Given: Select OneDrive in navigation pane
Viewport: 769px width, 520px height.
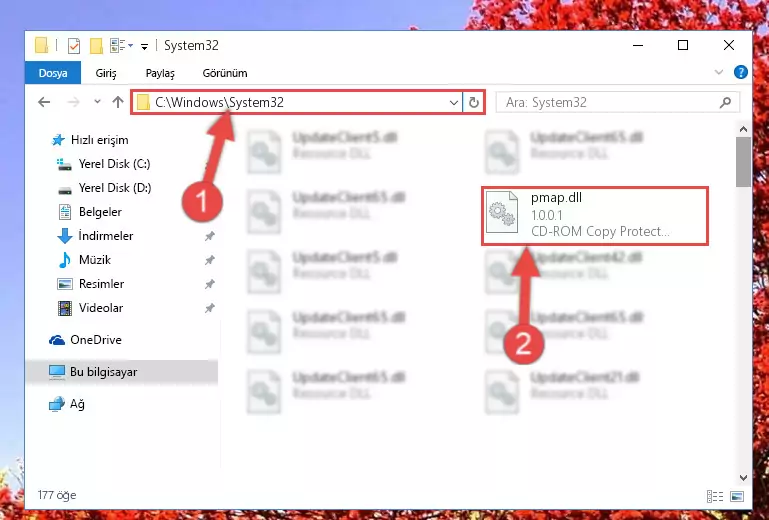Looking at the screenshot, I should click(85, 340).
